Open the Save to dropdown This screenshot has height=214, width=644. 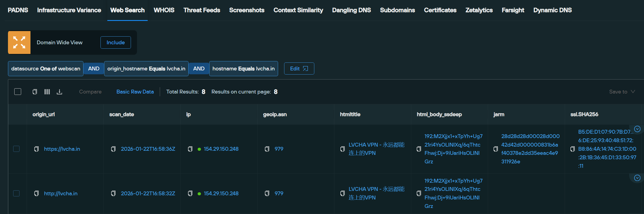[622, 92]
